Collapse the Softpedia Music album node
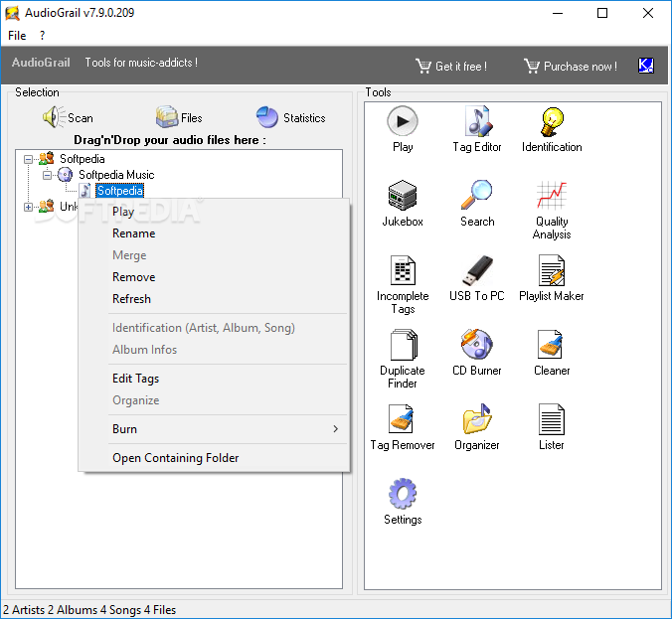672x619 pixels. point(47,175)
